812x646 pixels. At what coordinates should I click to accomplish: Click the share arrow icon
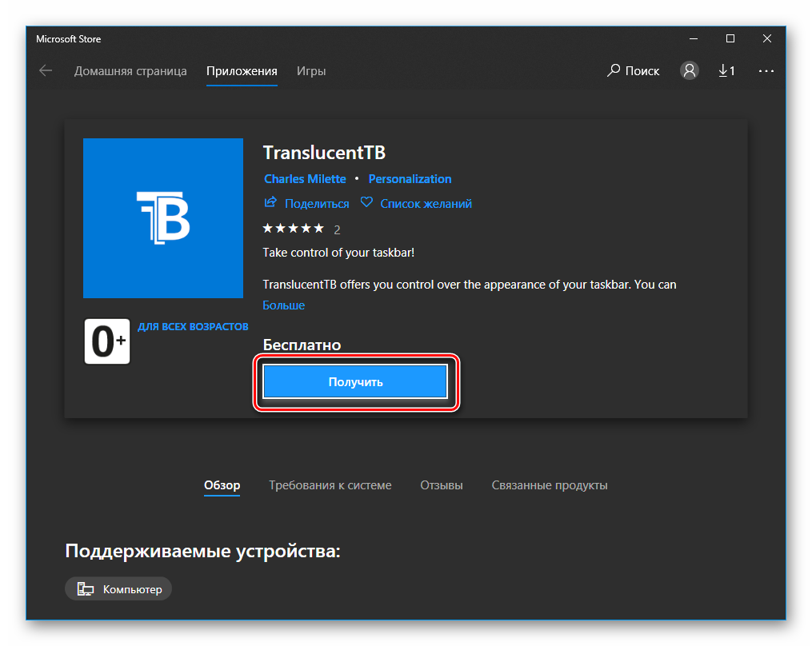click(x=270, y=202)
